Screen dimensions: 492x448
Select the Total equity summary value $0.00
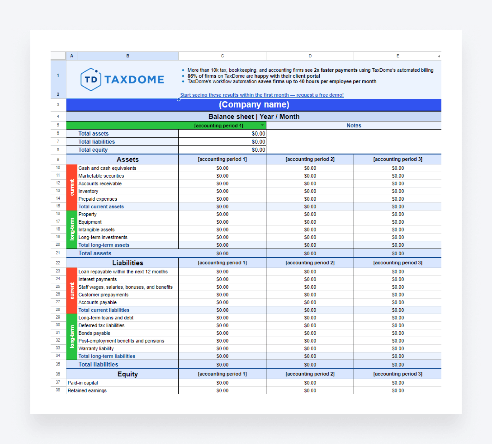(222, 150)
